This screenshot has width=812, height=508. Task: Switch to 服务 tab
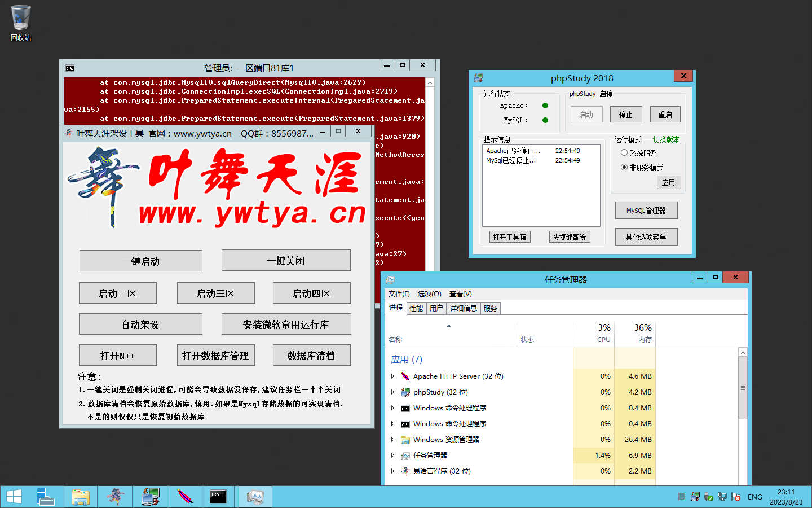[x=490, y=308]
